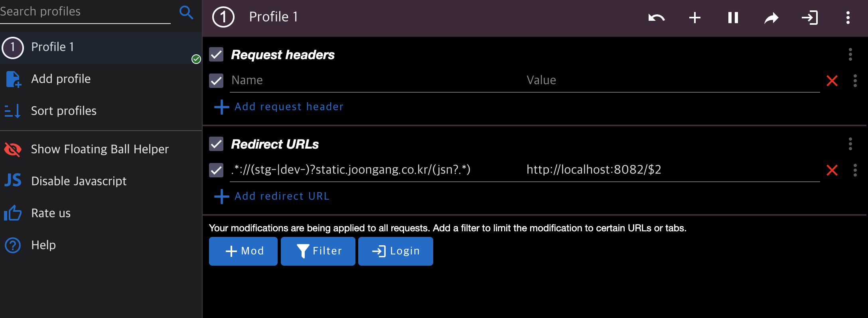Viewport: 868px width, 318px height.
Task: Click the Filter button
Action: tap(318, 251)
